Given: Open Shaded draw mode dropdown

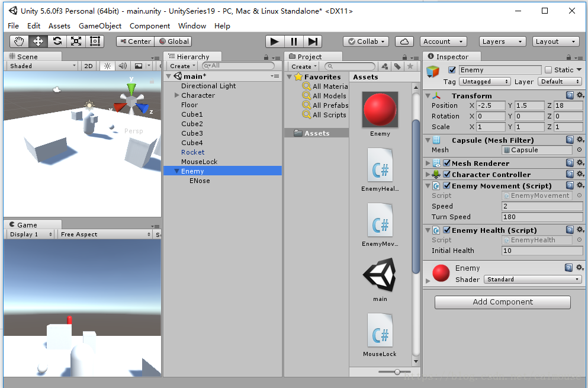Looking at the screenshot, I should point(43,66).
